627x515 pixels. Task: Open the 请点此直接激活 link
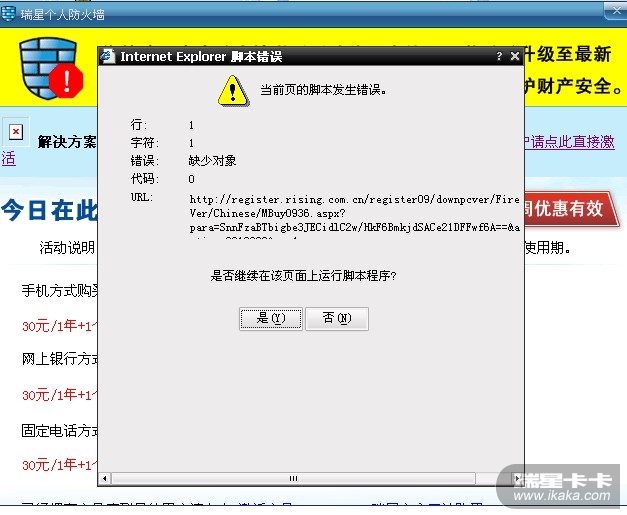(x=569, y=142)
